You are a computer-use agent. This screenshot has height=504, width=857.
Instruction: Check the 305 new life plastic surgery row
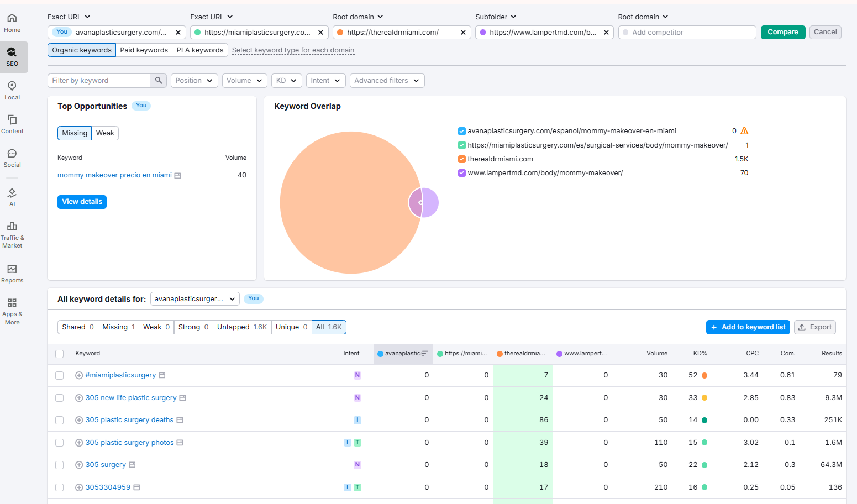[60, 398]
